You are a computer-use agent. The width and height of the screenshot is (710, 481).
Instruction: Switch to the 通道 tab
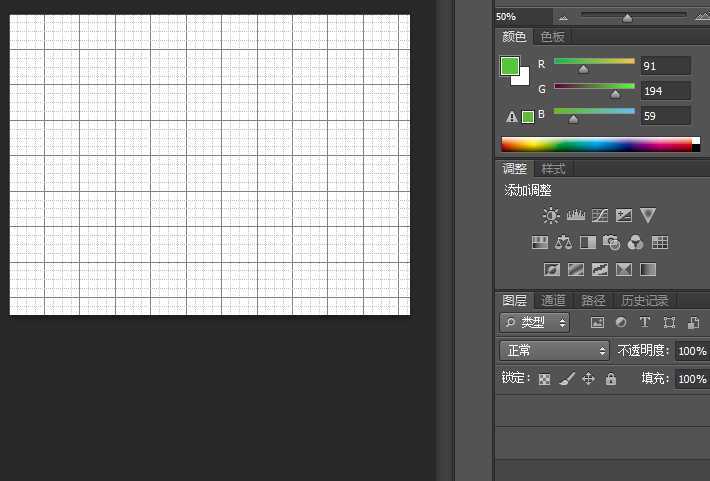tap(553, 300)
